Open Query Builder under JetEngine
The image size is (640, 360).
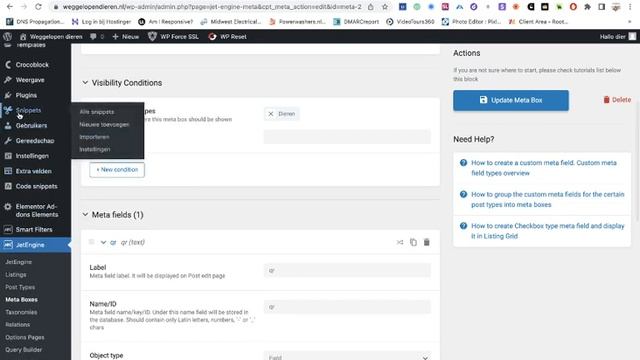click(23, 350)
